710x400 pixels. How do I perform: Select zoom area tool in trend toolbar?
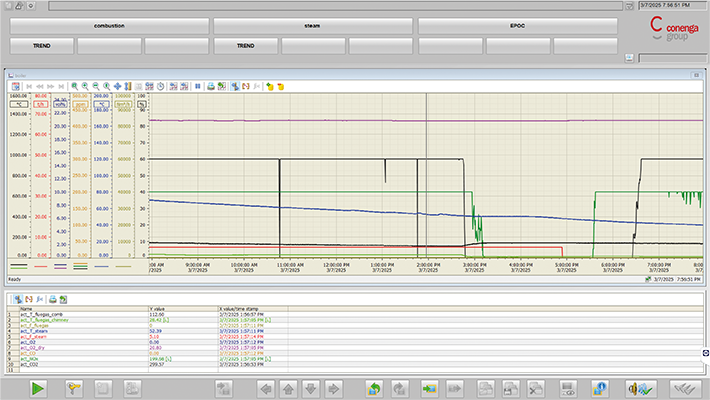click(x=75, y=86)
